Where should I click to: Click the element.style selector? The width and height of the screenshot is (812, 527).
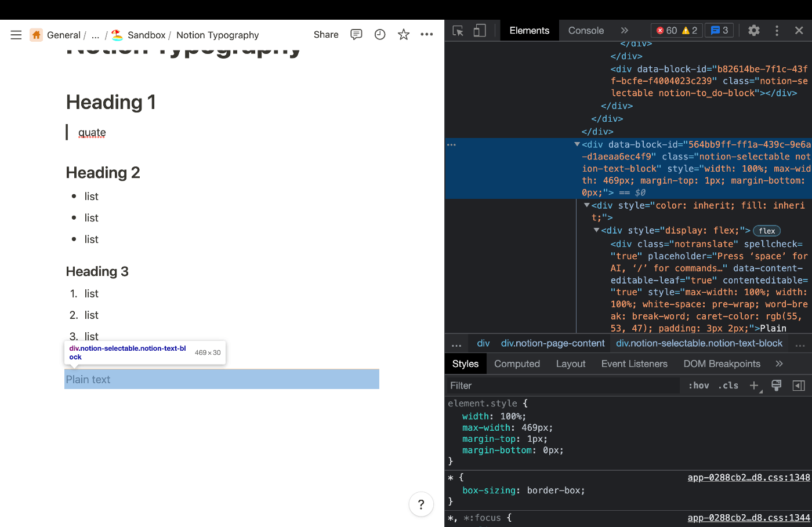(x=482, y=404)
